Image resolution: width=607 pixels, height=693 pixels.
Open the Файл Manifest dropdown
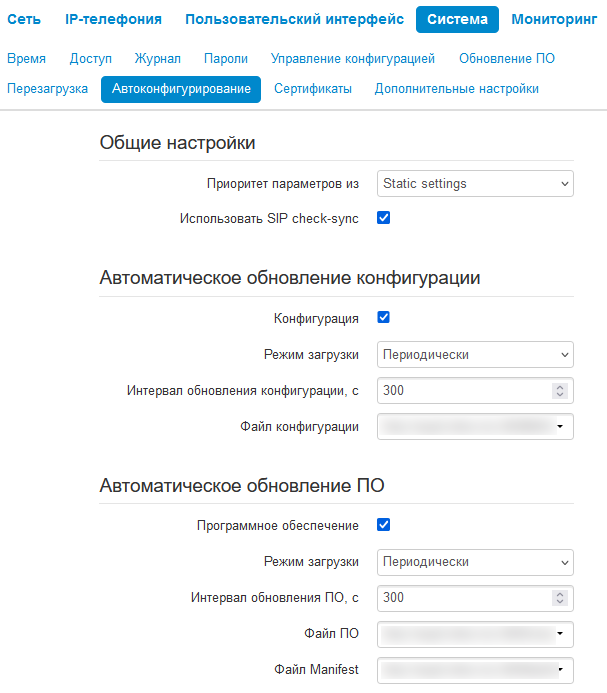coord(475,669)
